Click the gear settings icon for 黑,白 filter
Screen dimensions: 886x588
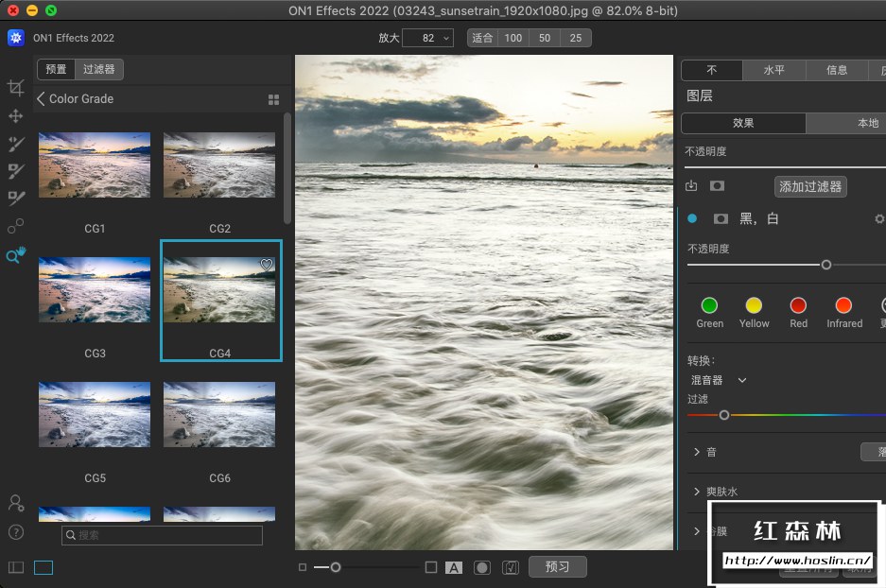[x=879, y=218]
